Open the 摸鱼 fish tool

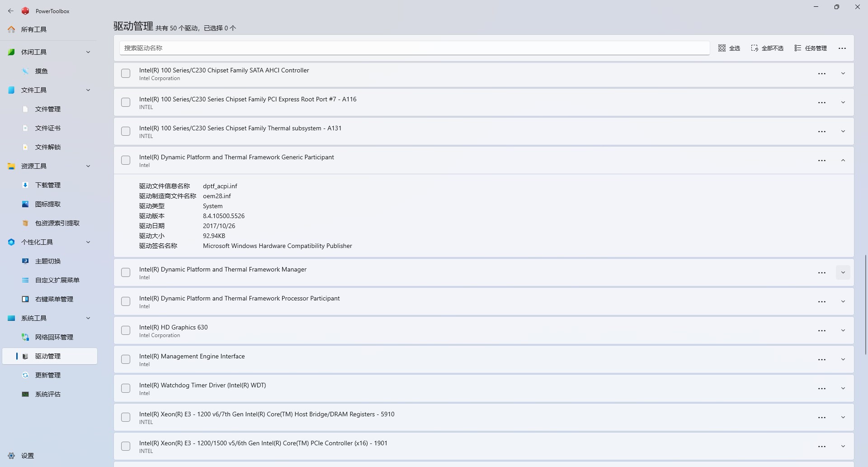tap(25, 71)
